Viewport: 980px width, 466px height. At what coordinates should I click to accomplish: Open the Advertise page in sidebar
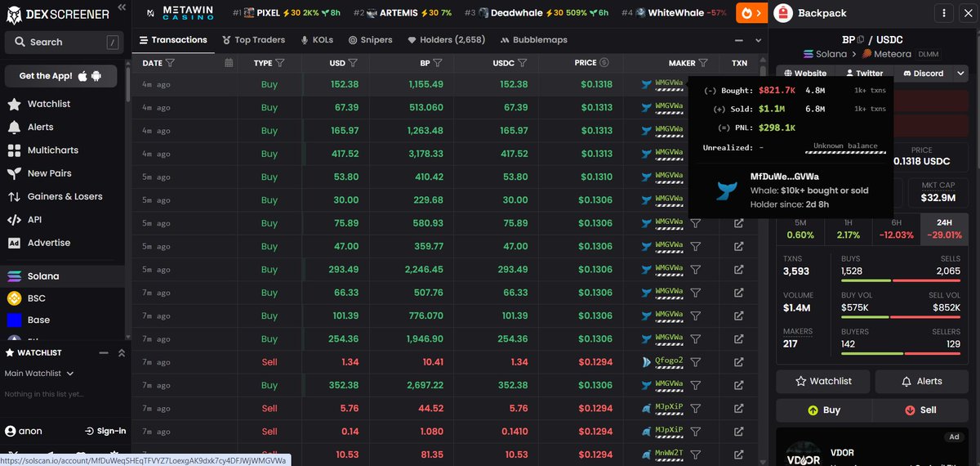48,243
